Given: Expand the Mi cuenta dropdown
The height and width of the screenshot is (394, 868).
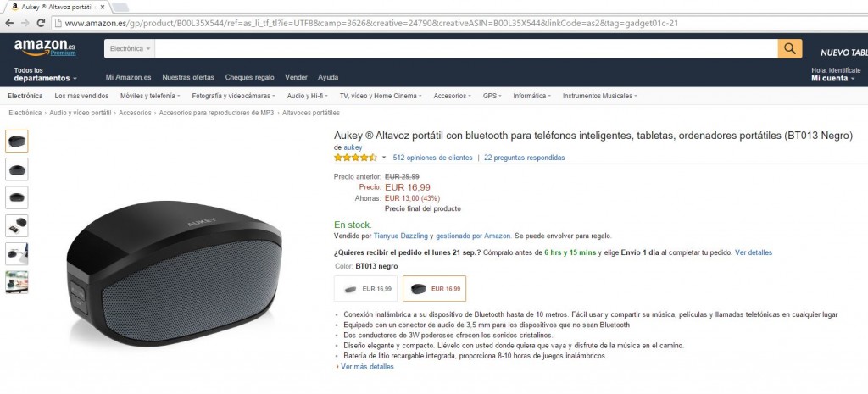Looking at the screenshot, I should point(832,79).
